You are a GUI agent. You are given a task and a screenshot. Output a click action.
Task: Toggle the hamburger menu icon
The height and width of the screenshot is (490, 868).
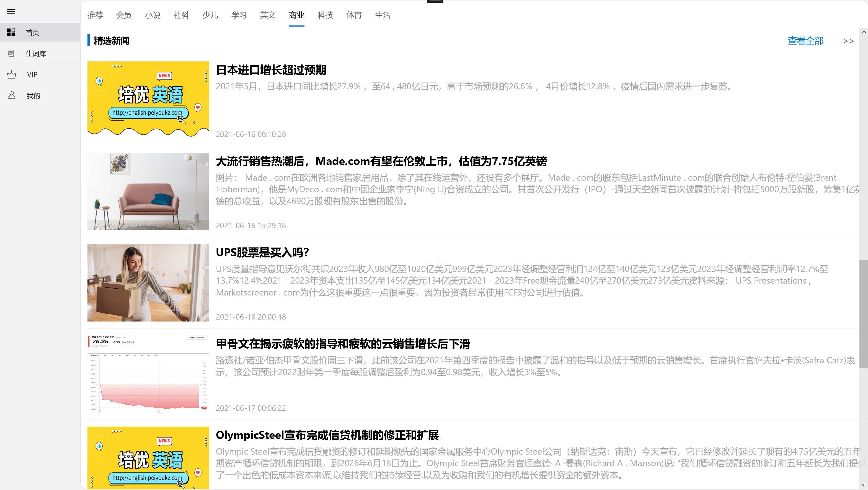click(x=11, y=11)
